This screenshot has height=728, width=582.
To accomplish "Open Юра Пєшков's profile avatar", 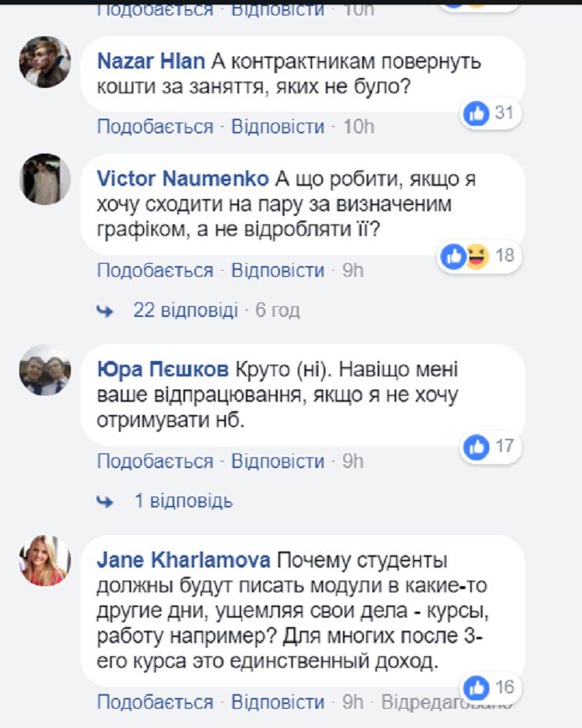I will click(x=45, y=370).
